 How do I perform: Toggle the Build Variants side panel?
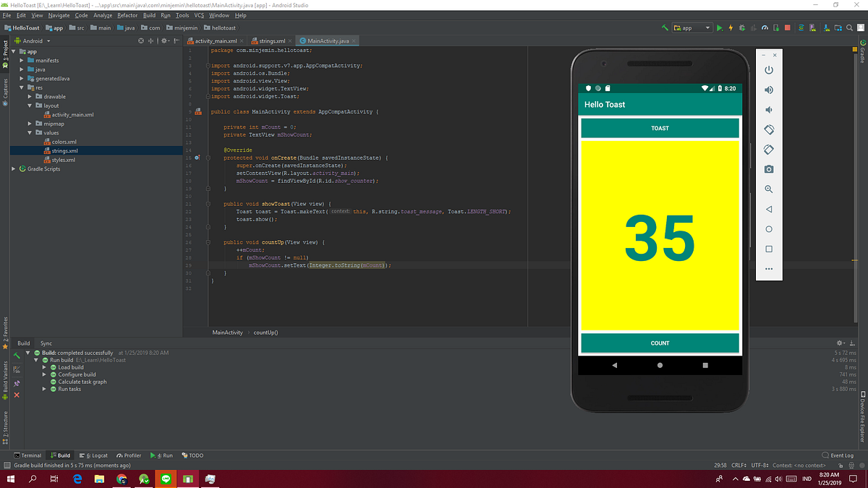pos(4,379)
